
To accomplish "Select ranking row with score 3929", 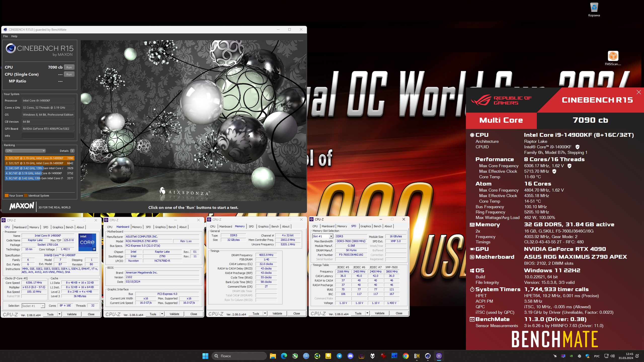I will coord(39,168).
